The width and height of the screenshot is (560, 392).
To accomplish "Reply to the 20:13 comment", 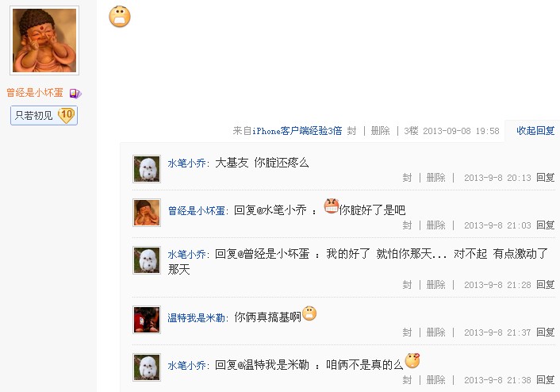I will 545,178.
